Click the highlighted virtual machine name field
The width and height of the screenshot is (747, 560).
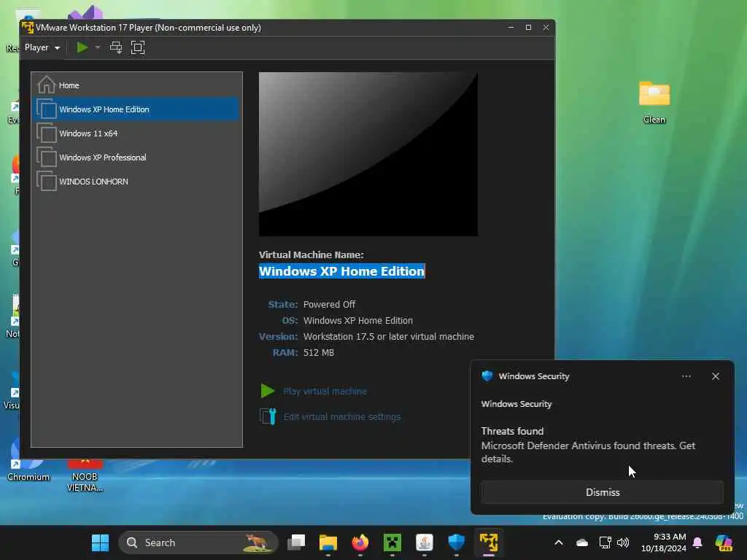tap(341, 271)
